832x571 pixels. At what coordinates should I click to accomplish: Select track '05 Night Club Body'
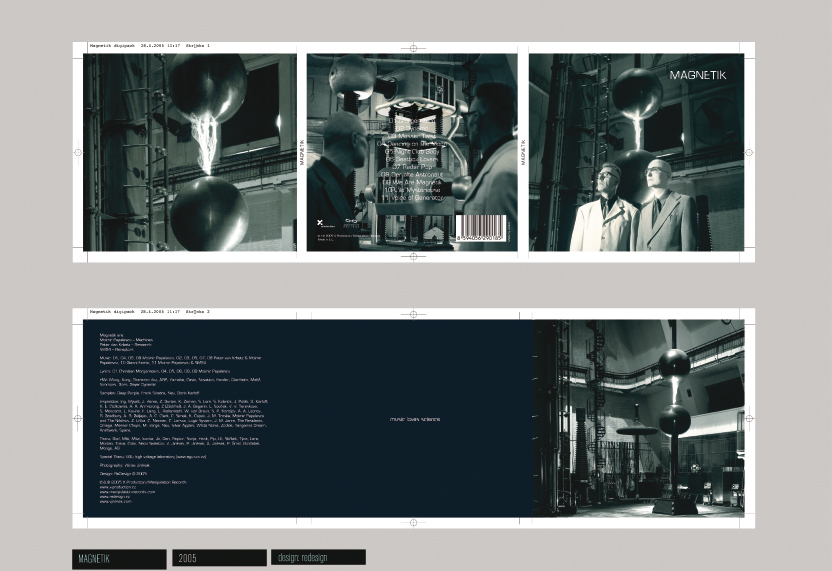click(413, 151)
